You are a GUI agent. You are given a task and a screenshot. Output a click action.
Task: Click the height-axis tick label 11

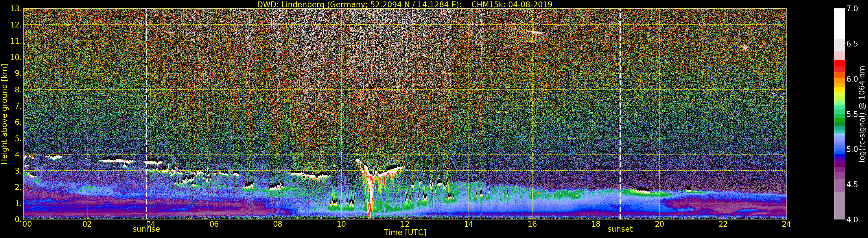pyautogui.click(x=16, y=41)
